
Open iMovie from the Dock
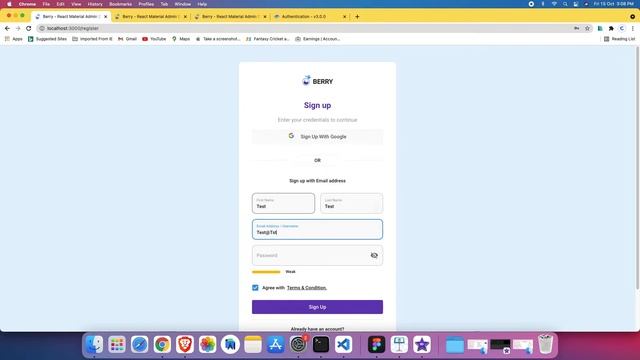[422, 344]
